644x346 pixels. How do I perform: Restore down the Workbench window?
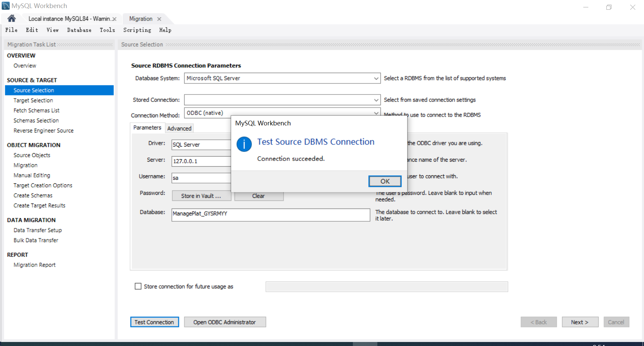tap(609, 7)
